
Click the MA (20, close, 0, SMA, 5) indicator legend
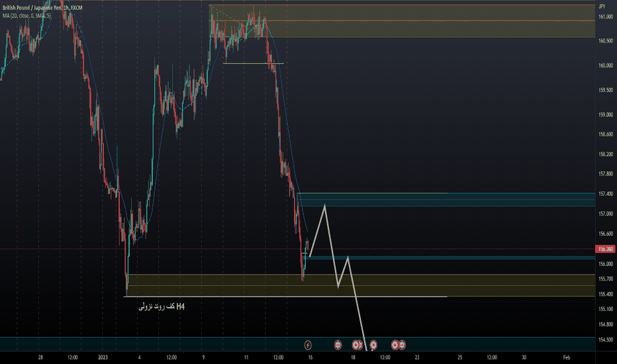point(26,16)
